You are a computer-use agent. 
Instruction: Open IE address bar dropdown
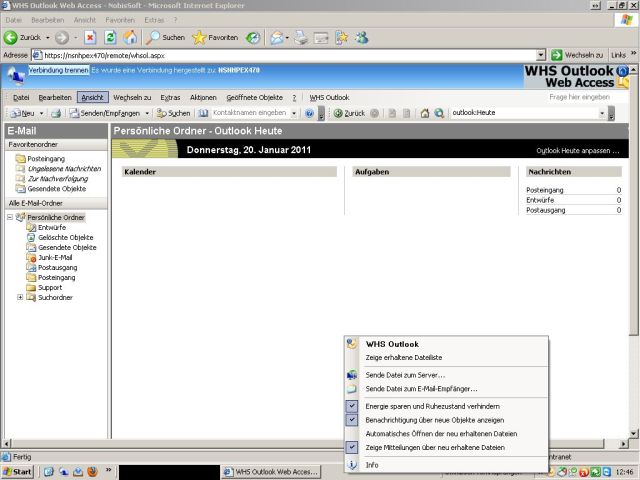coord(541,55)
